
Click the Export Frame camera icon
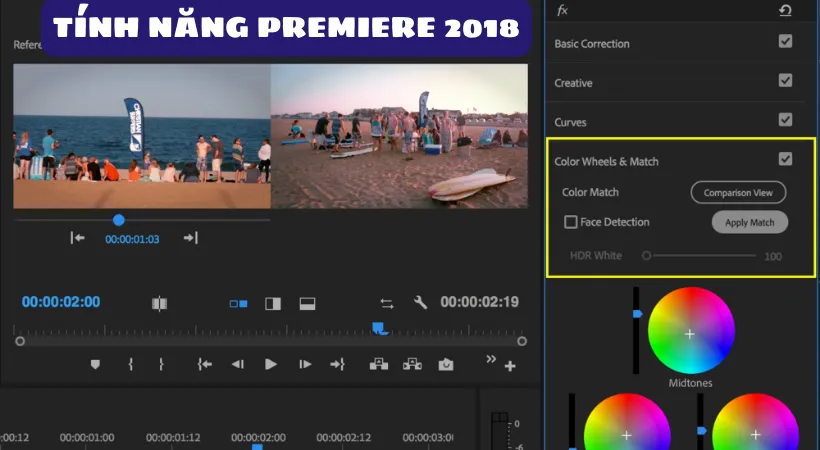446,364
